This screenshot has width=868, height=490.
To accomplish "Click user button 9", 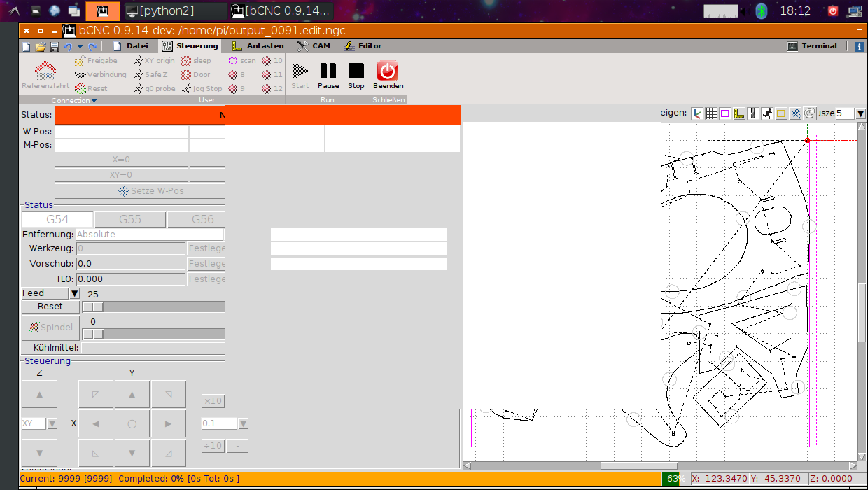I will click(x=237, y=89).
